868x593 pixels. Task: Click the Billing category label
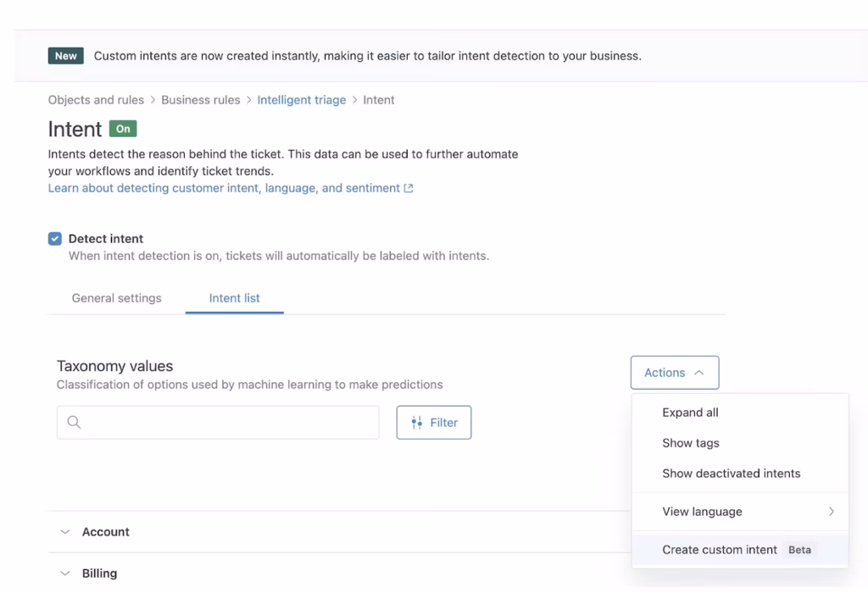point(100,573)
